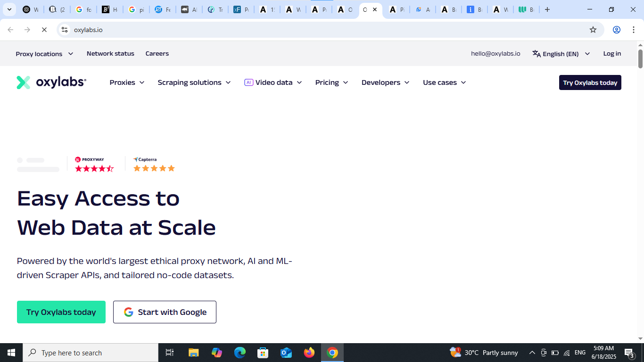Screen dimensions: 644x362
Task: Expand the Pricing menu
Action: tap(332, 82)
